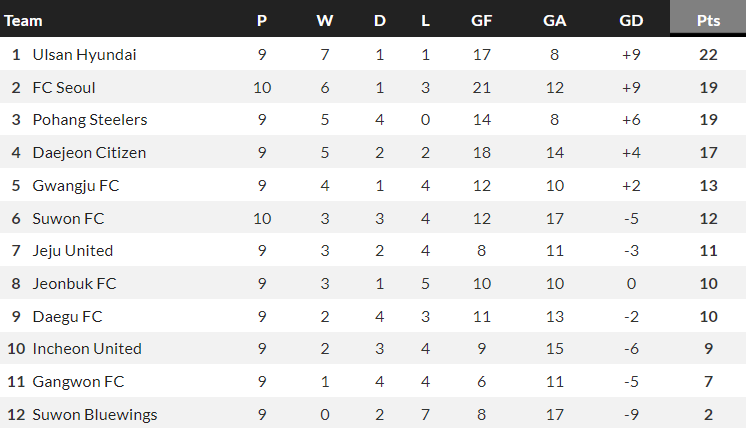
Task: Click Ulsan Hyundai's 22 points cell
Action: (709, 54)
